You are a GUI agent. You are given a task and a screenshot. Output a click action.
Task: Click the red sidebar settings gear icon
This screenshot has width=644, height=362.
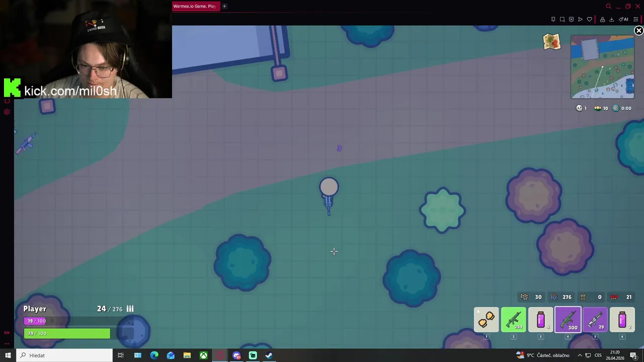point(7,112)
